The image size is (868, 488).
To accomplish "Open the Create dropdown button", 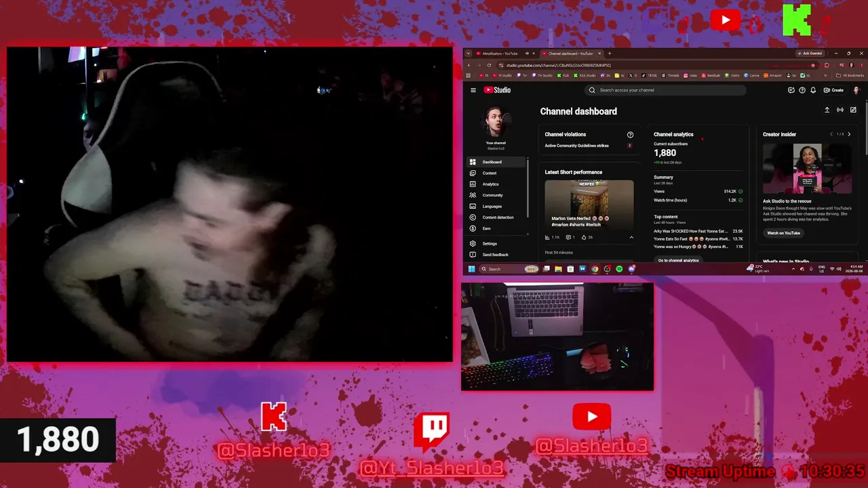I will 833,90.
